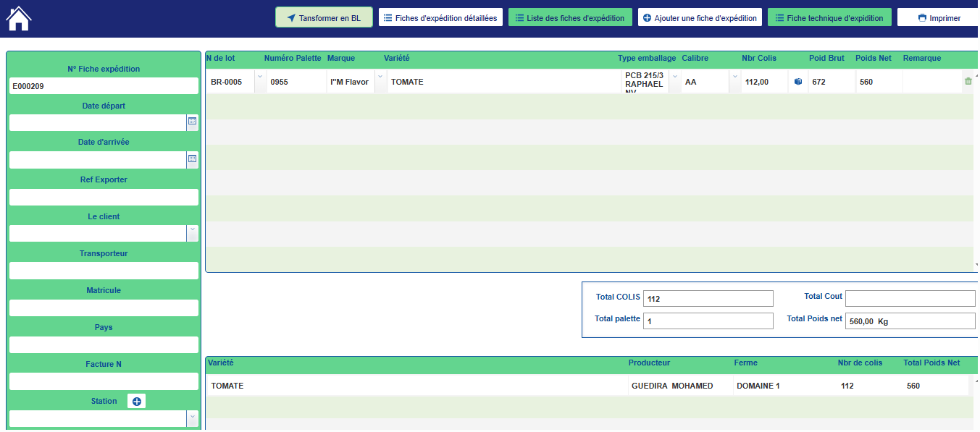Click the Total COLIS field
980x432 pixels.
(708, 298)
